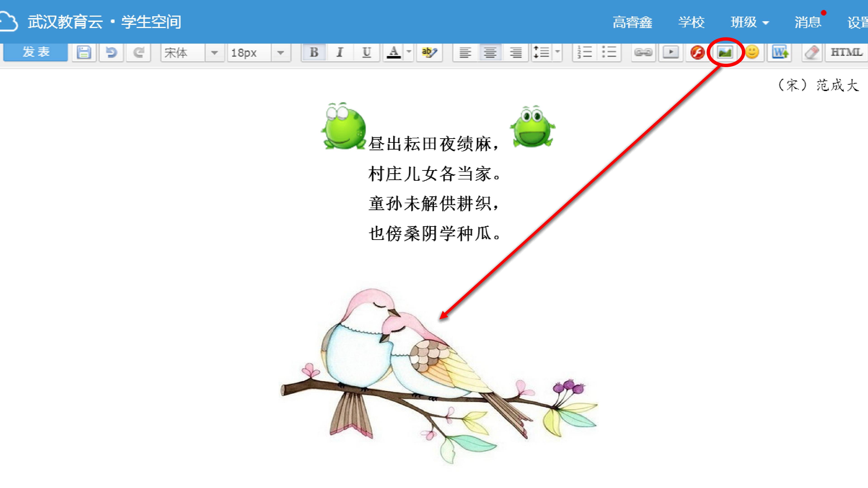This screenshot has height=488, width=868.
Task: Toggle italic formatting
Action: [340, 53]
